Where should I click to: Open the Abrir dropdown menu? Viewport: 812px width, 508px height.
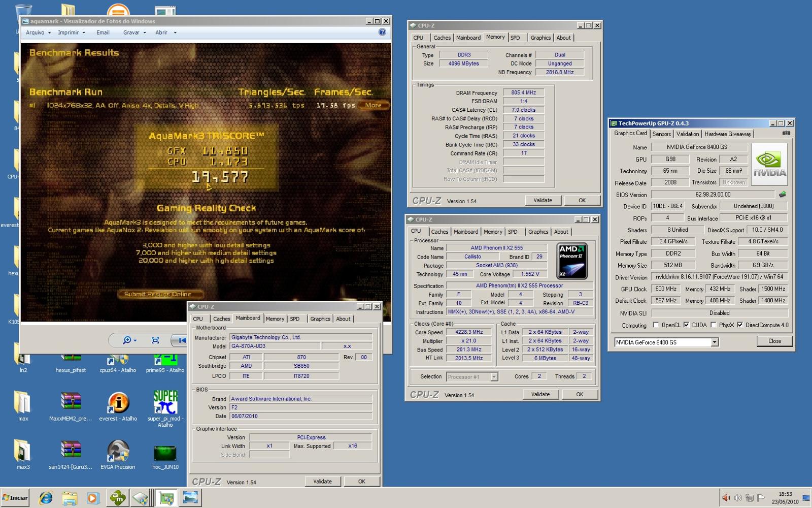click(x=165, y=33)
